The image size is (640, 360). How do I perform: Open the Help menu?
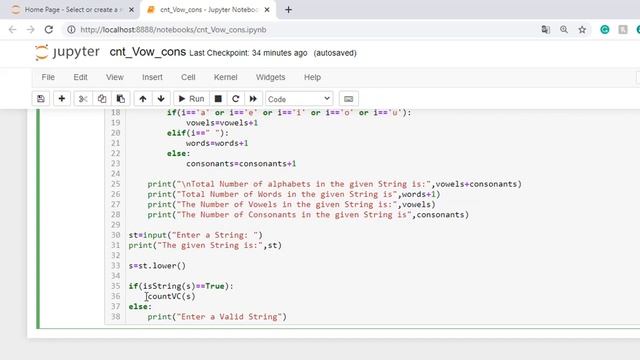click(x=312, y=77)
